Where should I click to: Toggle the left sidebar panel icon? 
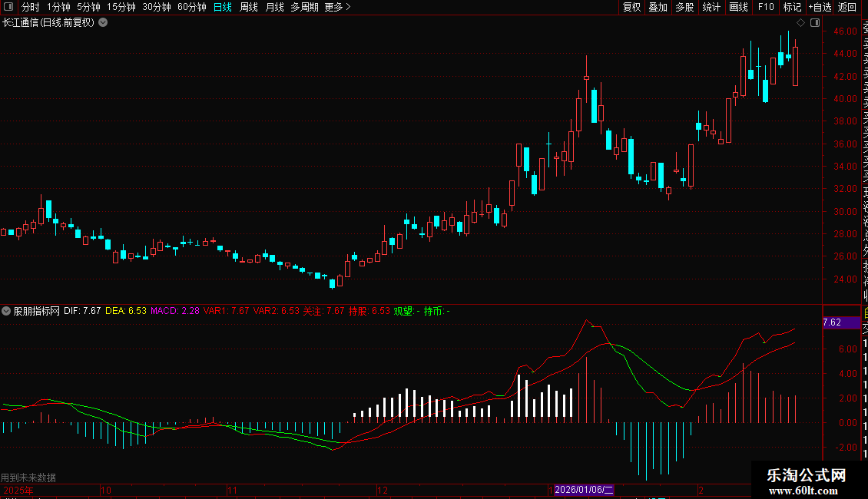(x=8, y=7)
